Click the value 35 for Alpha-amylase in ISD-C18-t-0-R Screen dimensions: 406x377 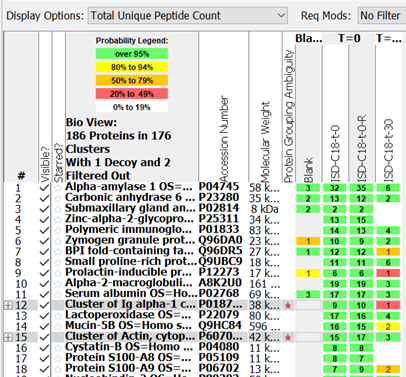pyautogui.click(x=361, y=188)
